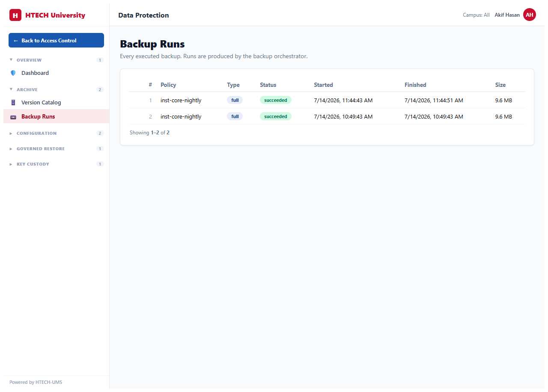Image resolution: width=548 pixels, height=392 pixels.
Task: Click 9.6 MB size in row 1
Action: [x=503, y=100]
